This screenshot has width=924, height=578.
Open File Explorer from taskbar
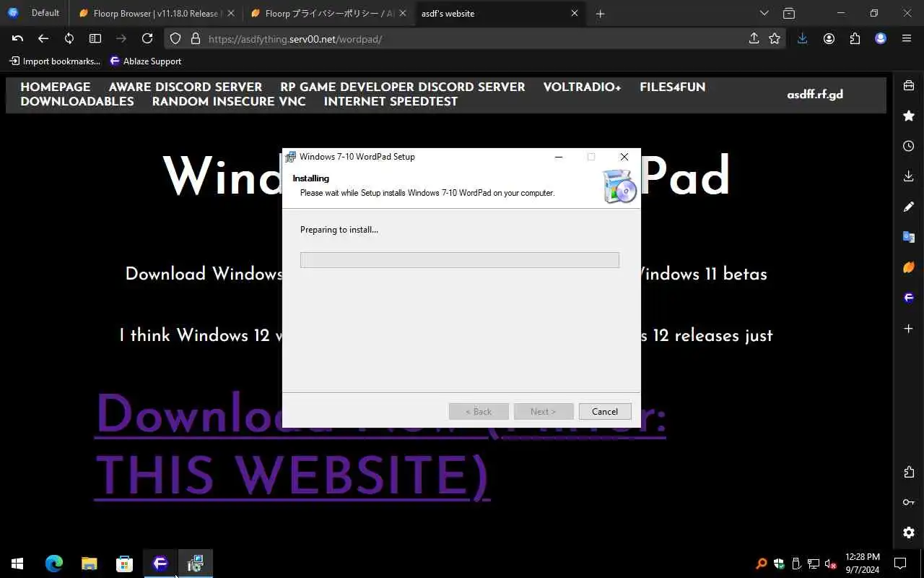pyautogui.click(x=89, y=563)
